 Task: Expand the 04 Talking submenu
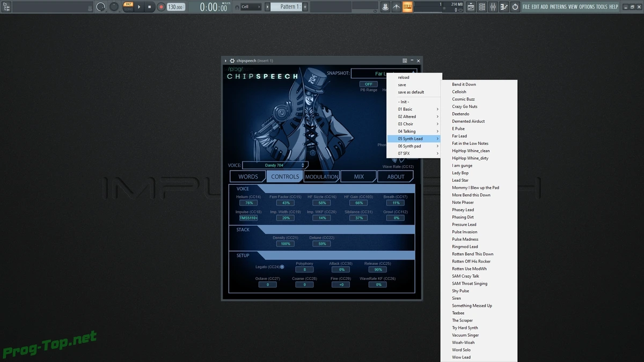pos(414,131)
